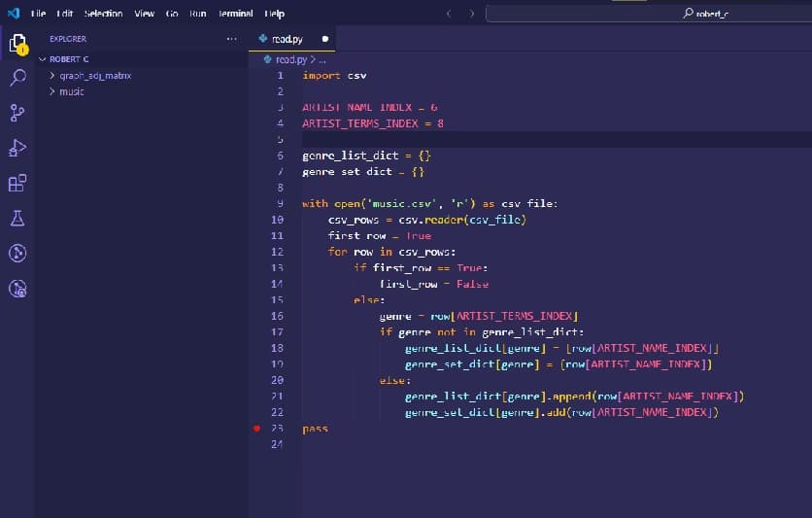Go back with the navigation arrow

pyautogui.click(x=449, y=14)
